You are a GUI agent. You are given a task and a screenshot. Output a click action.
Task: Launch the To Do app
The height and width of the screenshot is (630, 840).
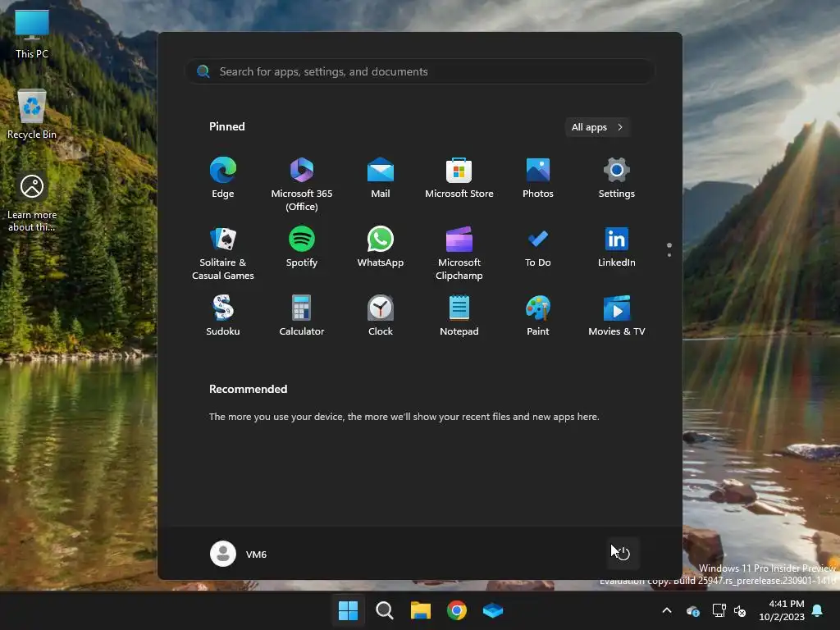click(538, 248)
